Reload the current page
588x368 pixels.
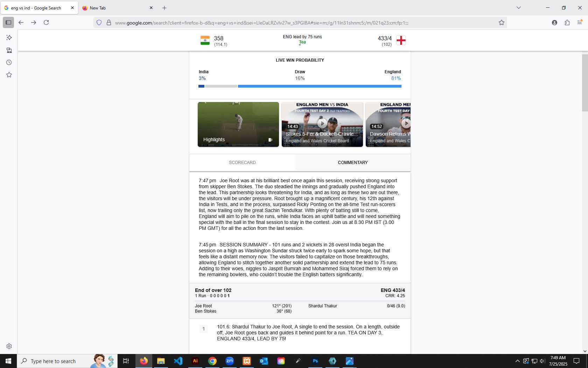point(46,22)
